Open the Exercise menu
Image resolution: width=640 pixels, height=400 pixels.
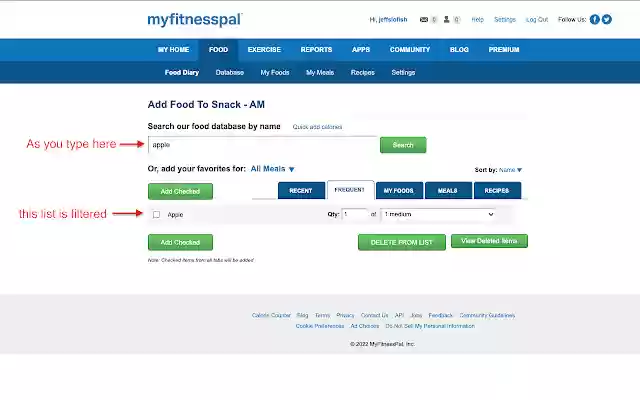pos(264,50)
